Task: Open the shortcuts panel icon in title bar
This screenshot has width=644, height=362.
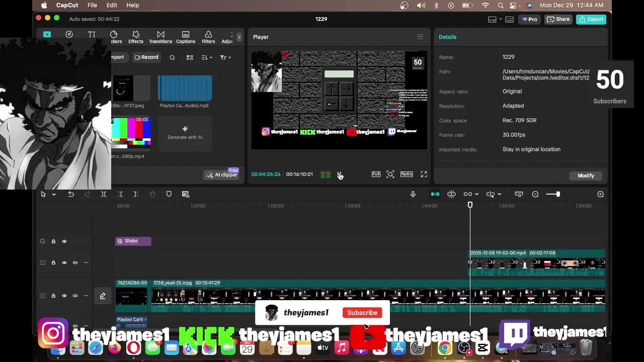Action: click(x=509, y=19)
